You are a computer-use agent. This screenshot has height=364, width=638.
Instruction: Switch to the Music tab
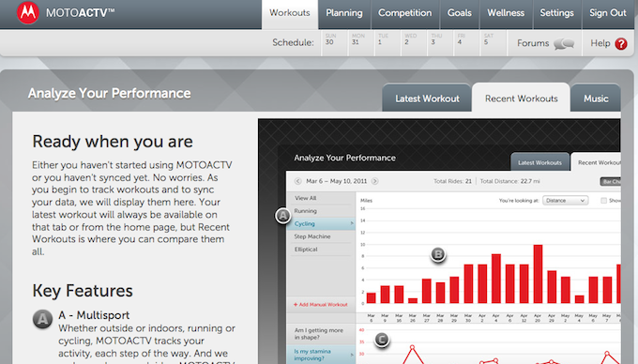pyautogui.click(x=596, y=99)
